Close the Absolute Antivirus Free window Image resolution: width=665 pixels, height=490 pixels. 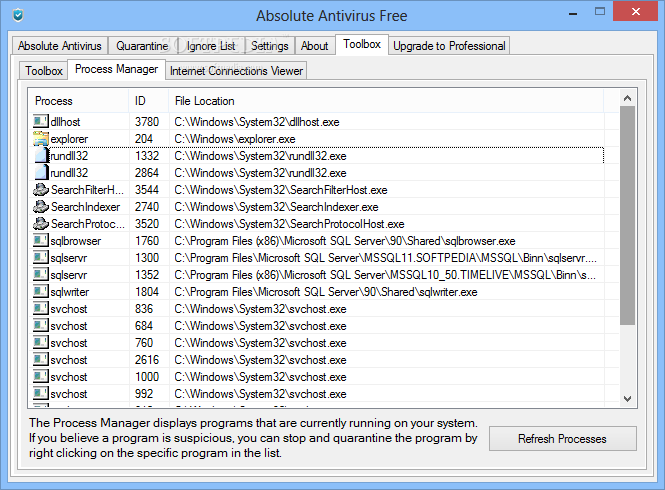pos(635,11)
